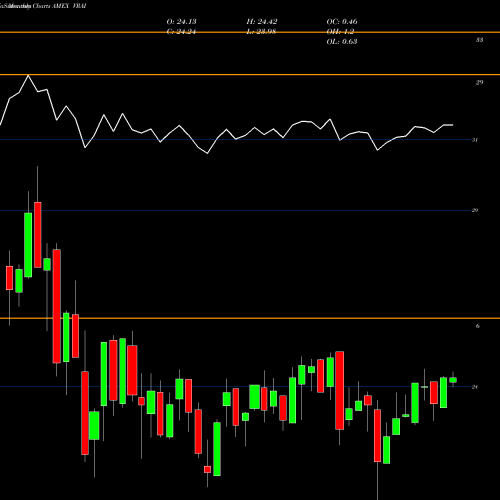Screen dimensions: 500x500
Task: Click the 'Charts AMEX VRAI' title text
Action: coord(59,6)
